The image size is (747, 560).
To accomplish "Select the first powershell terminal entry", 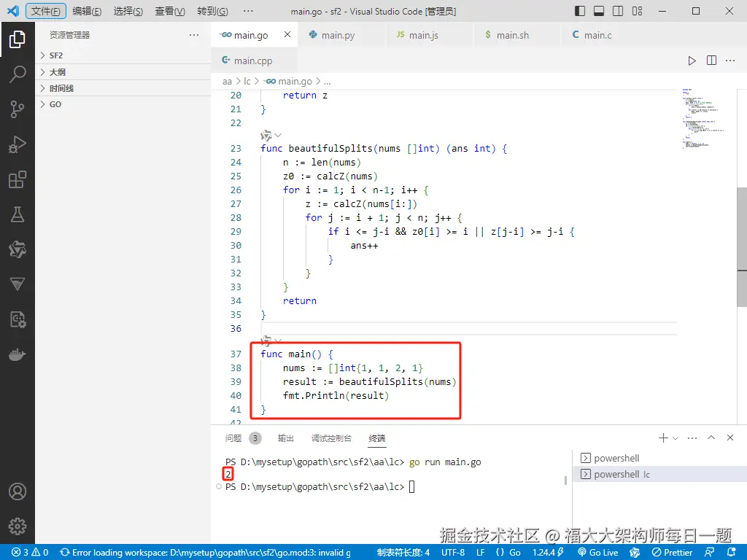I will (659, 458).
